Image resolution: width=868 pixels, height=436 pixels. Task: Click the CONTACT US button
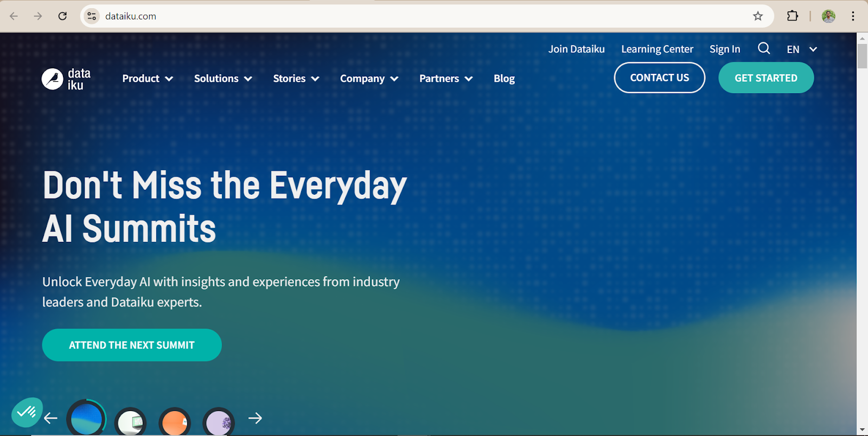coord(660,78)
